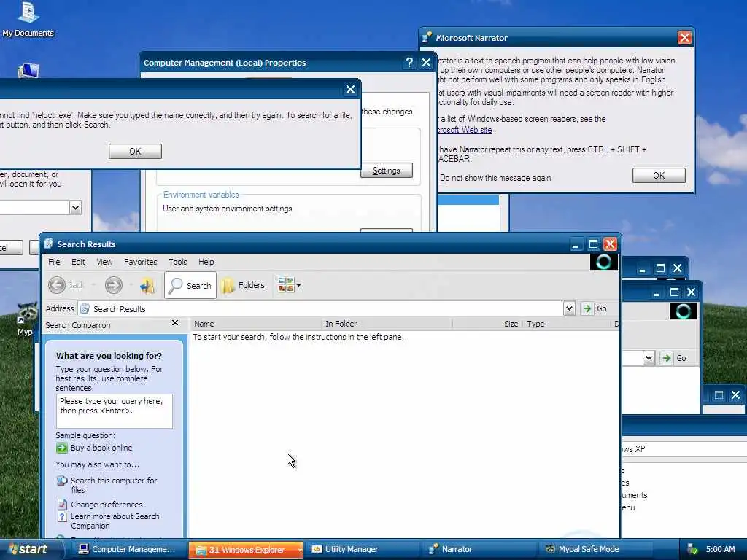Click the Forward arrow in Search Results toolbar
Image resolution: width=747 pixels, height=560 pixels.
coord(113,285)
